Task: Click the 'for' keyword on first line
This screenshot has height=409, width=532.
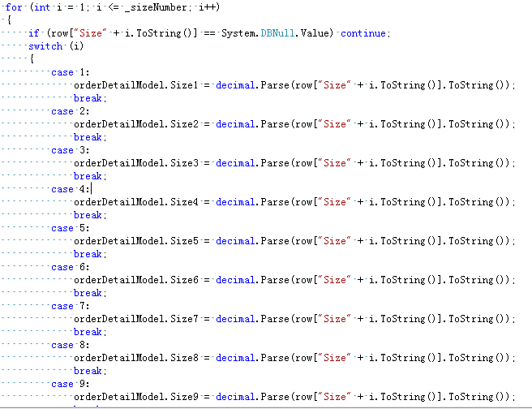Action: click(14, 7)
